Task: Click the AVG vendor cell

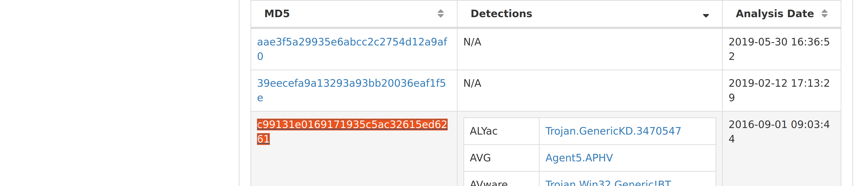Action: (501, 158)
